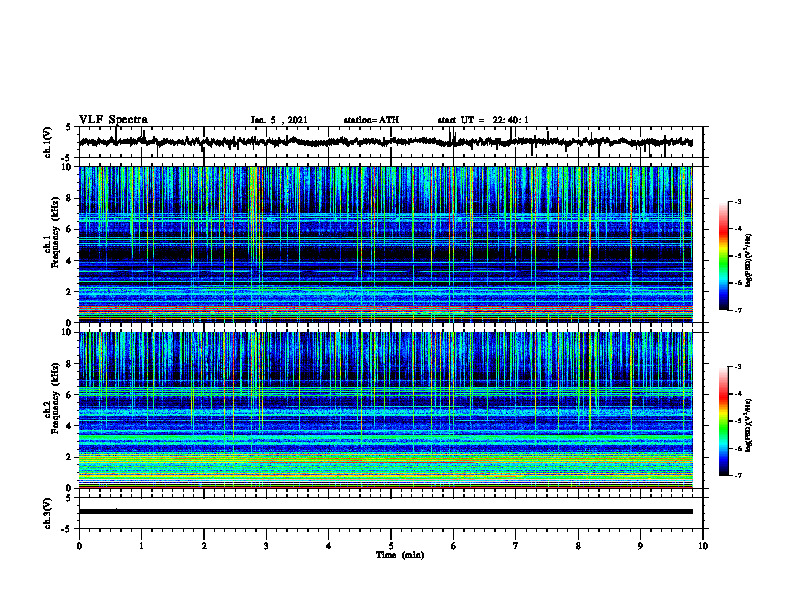792x612 pixels.
Task: Click the "10" kHz tick of ch.1 spectrogram
Action: click(x=67, y=167)
